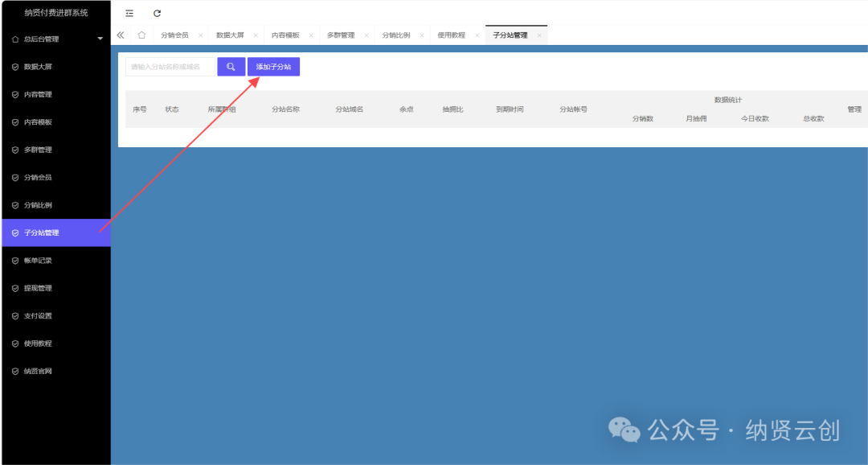Open 提现管理 in the sidebar

[38, 288]
